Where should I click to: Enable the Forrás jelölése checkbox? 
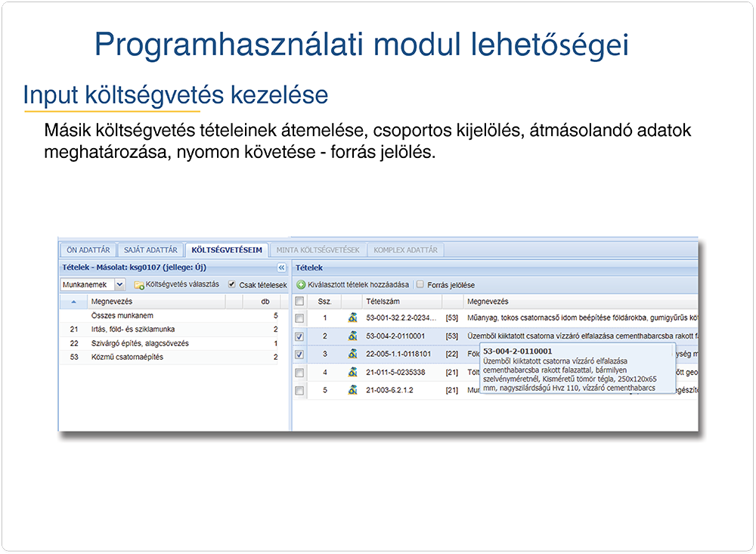(x=421, y=285)
